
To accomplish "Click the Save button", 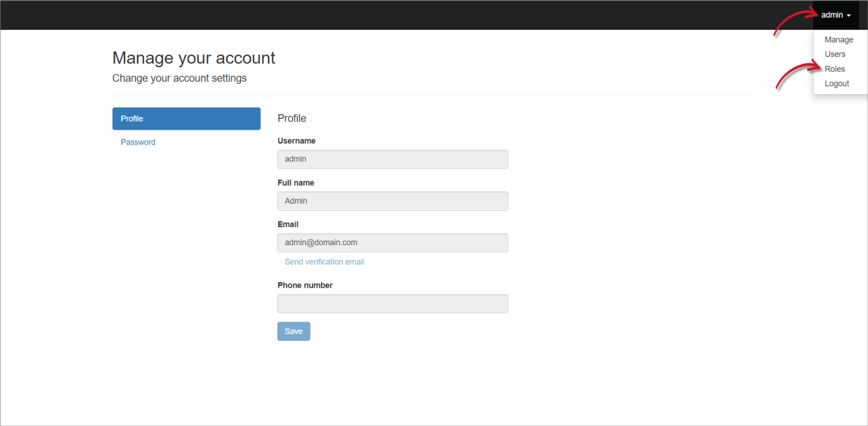I will [294, 331].
